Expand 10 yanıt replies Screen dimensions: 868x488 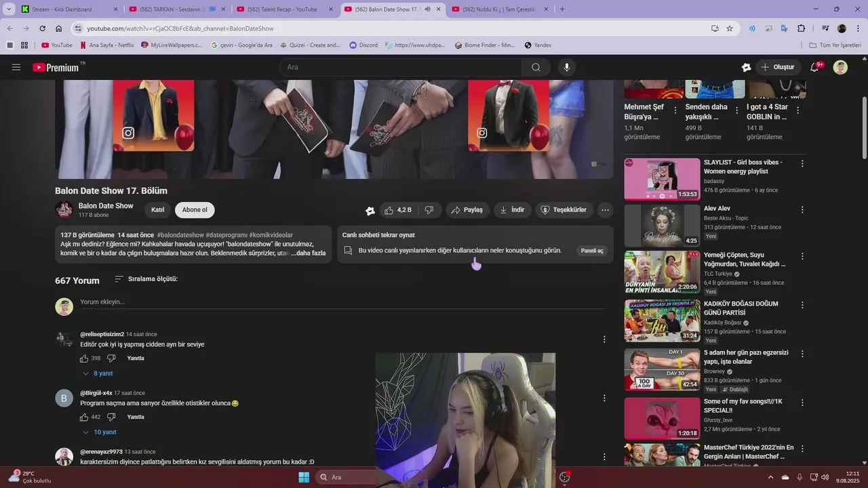click(99, 432)
